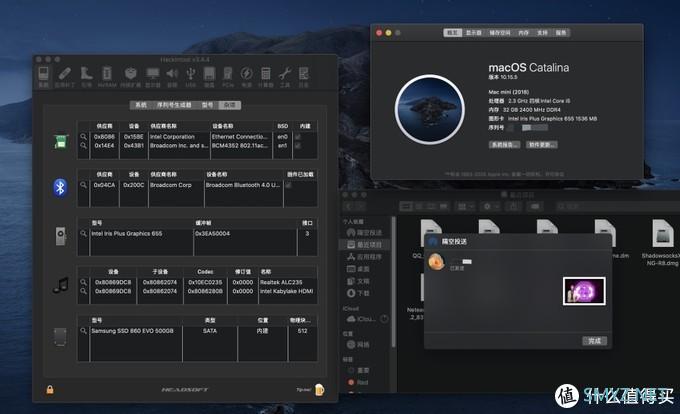
Task: Click the lock icon in Hackintool footer
Action: click(50, 389)
